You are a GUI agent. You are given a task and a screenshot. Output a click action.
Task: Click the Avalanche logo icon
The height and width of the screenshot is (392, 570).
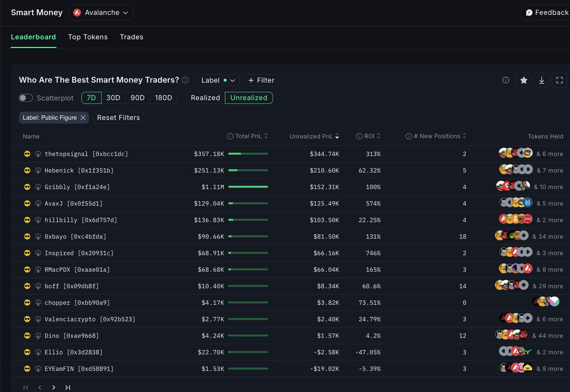(77, 13)
